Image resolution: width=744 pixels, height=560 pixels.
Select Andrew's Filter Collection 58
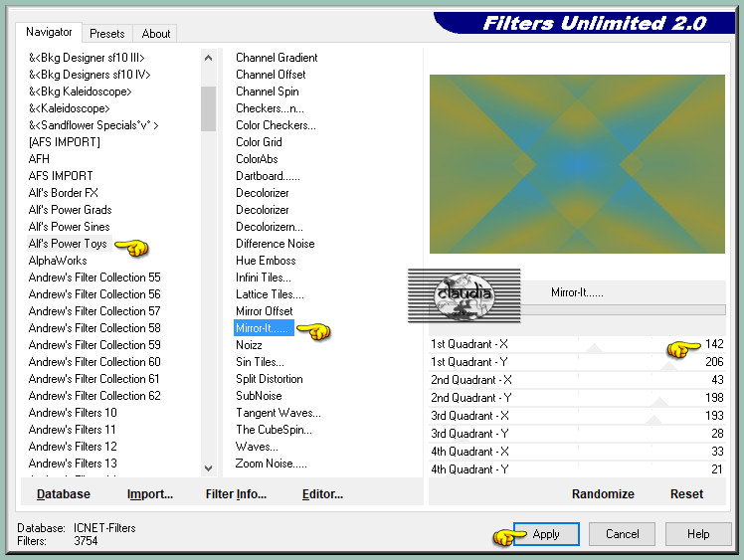click(x=94, y=328)
